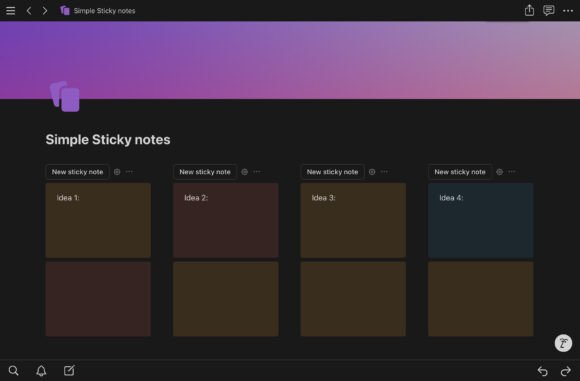The height and width of the screenshot is (381, 580).
Task: Open search with the magnifier icon
Action: 14,371
